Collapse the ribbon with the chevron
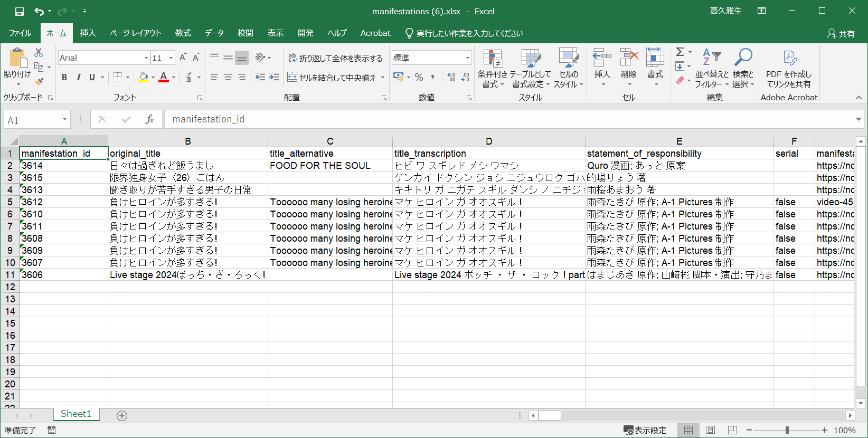The width and height of the screenshot is (868, 438). tap(858, 98)
